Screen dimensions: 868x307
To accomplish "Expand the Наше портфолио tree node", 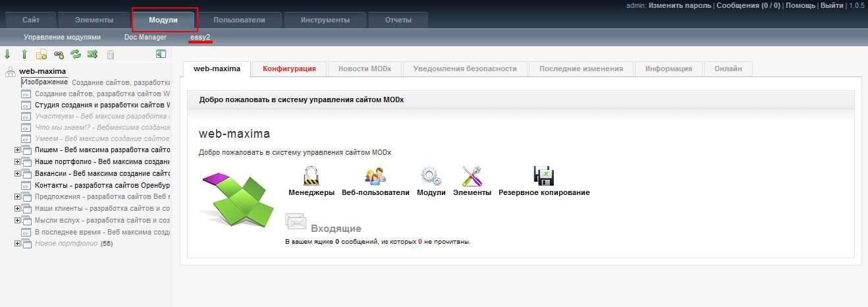I will tap(18, 162).
